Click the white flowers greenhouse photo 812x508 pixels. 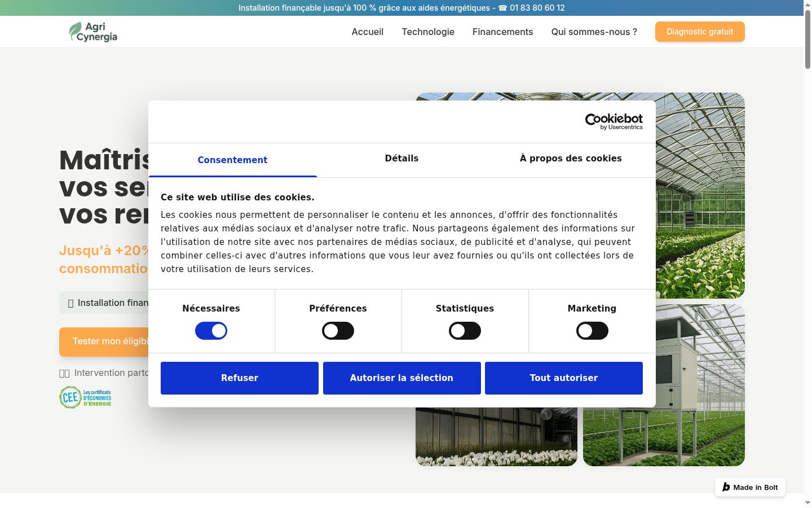pos(496,436)
